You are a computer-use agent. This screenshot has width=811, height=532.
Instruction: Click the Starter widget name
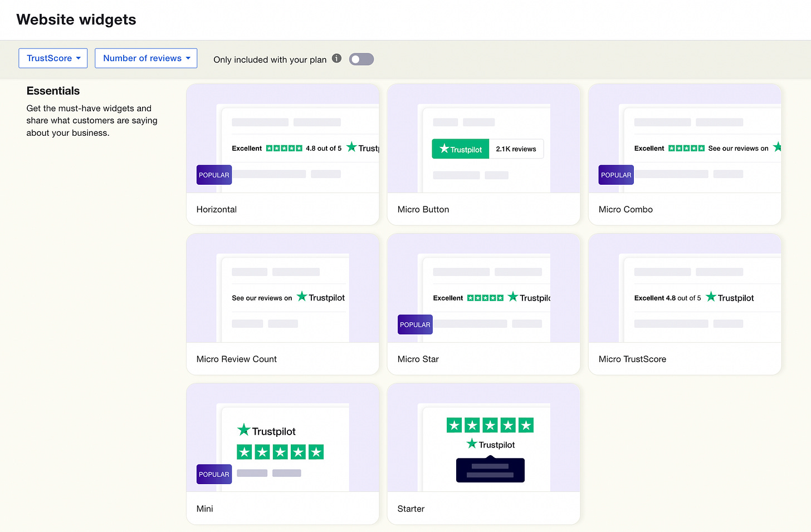tap(411, 509)
